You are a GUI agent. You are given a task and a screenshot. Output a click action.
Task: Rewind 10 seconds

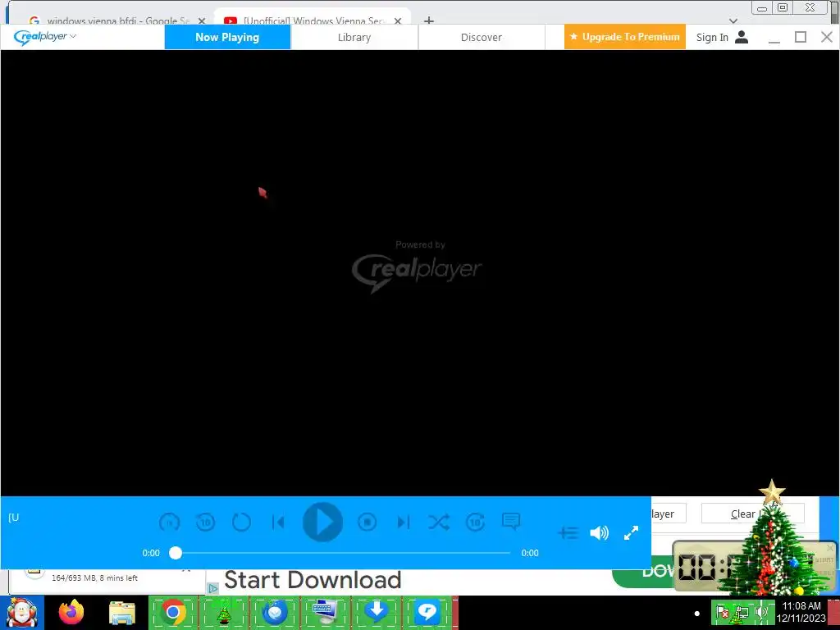point(205,522)
